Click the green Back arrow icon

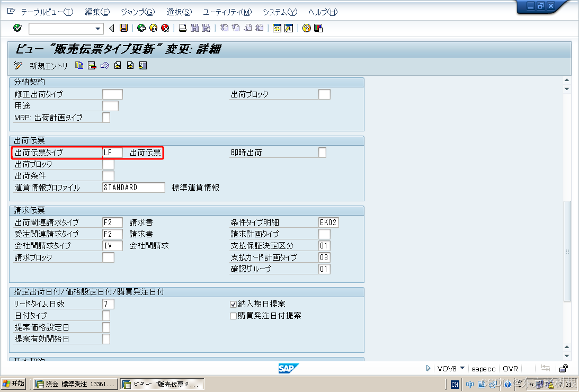(141, 28)
